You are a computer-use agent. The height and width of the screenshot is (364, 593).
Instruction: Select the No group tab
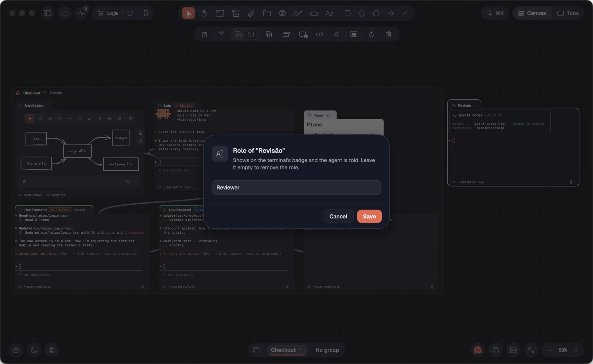click(x=327, y=350)
